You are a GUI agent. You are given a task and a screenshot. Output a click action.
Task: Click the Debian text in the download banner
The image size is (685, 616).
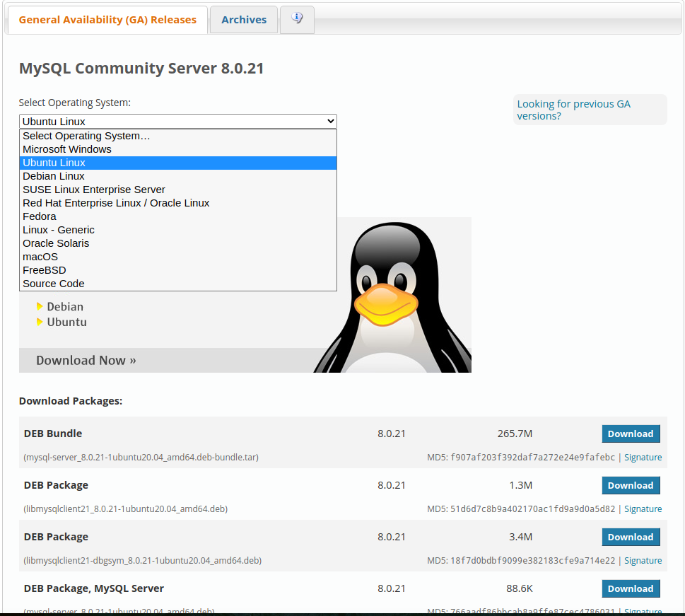tap(64, 306)
